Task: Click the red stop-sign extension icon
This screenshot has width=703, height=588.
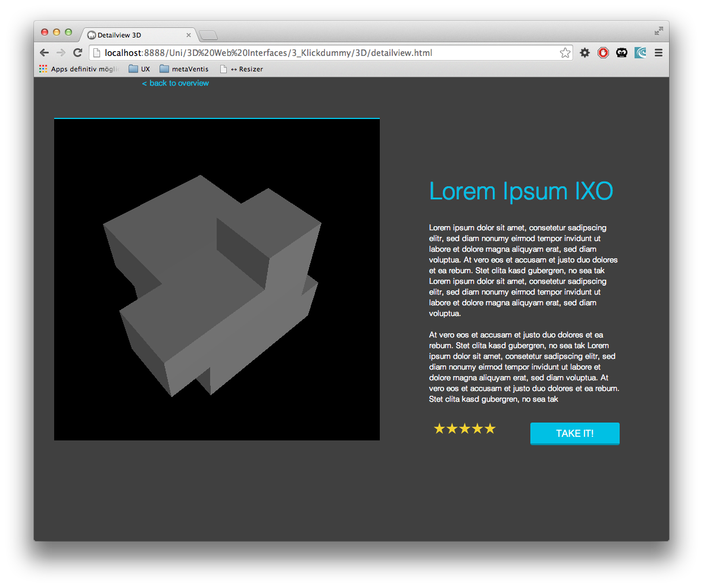Action: (x=603, y=53)
